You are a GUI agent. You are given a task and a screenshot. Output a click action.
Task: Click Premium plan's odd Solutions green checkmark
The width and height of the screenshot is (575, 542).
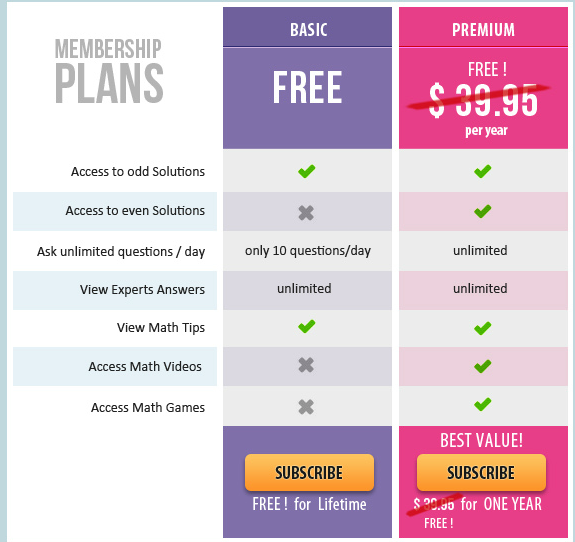pyautogui.click(x=483, y=171)
